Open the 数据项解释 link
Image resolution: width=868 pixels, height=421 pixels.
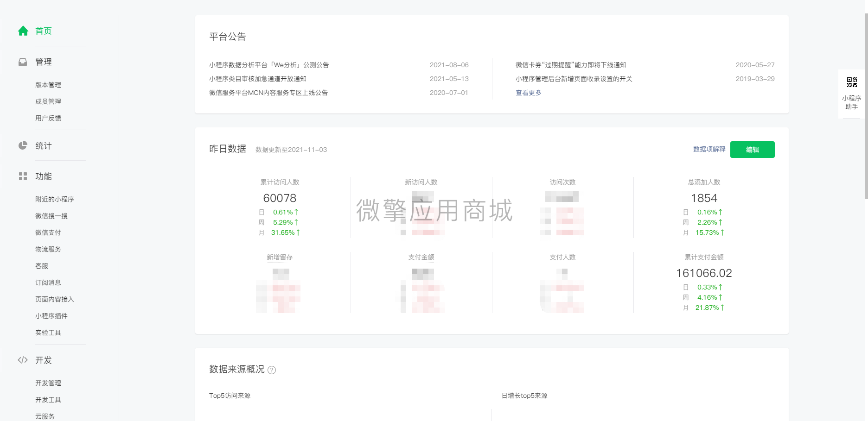(709, 149)
